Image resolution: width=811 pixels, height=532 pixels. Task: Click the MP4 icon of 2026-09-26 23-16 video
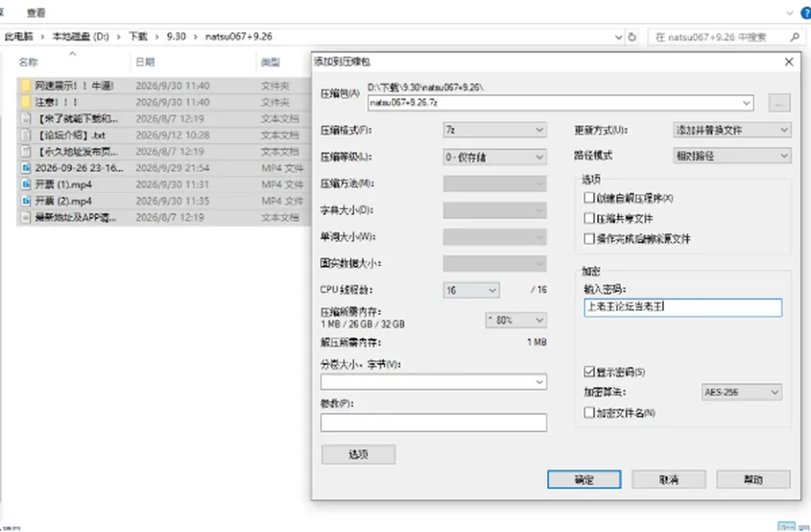coord(26,168)
